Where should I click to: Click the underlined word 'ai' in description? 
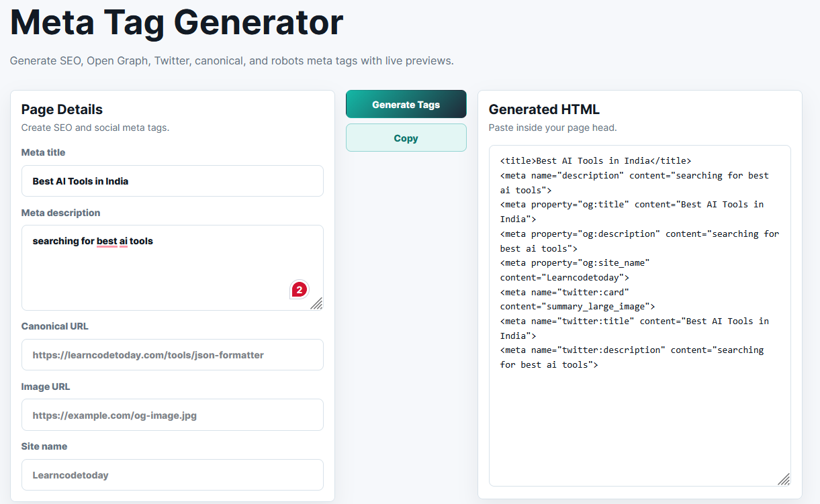click(x=124, y=241)
